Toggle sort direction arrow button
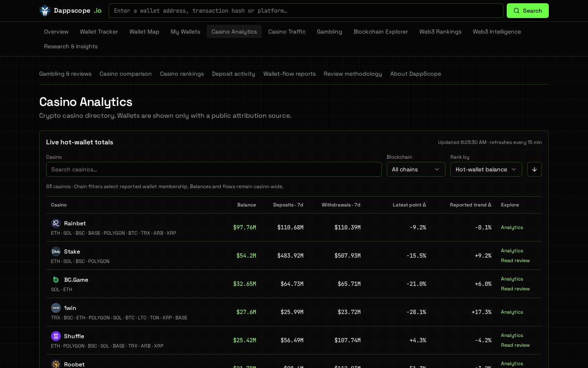This screenshot has width=588, height=368. coord(534,169)
